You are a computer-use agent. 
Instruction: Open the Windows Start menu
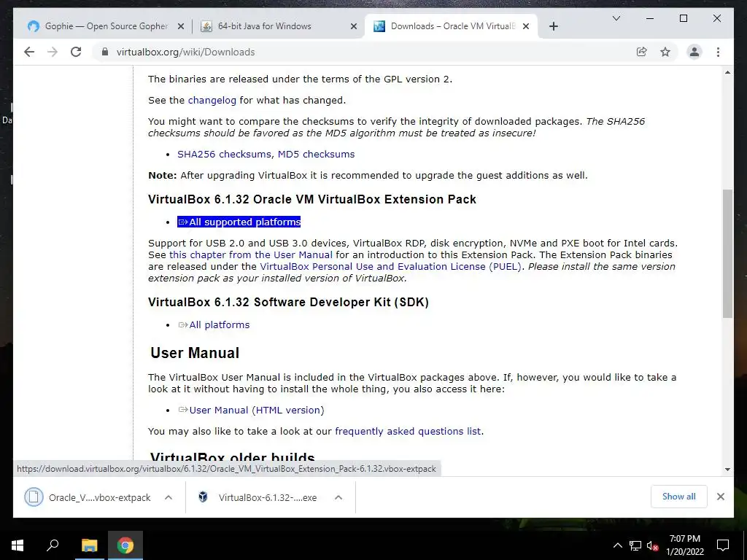pos(18,545)
